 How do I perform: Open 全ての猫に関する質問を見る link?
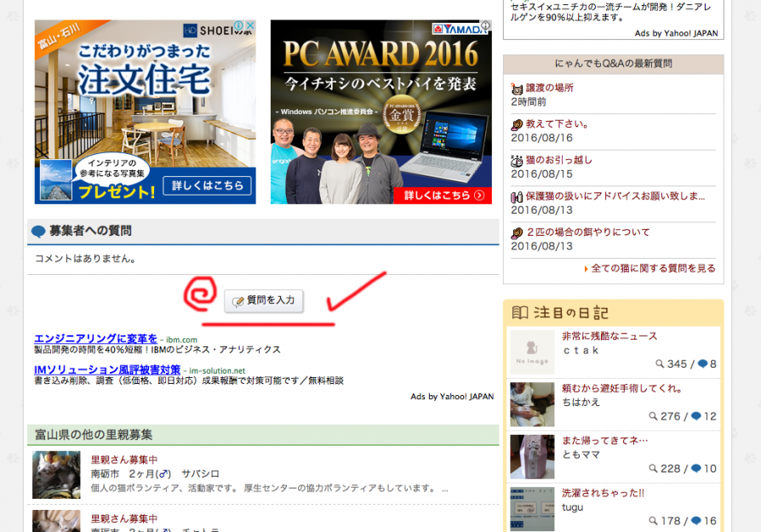pos(653,268)
